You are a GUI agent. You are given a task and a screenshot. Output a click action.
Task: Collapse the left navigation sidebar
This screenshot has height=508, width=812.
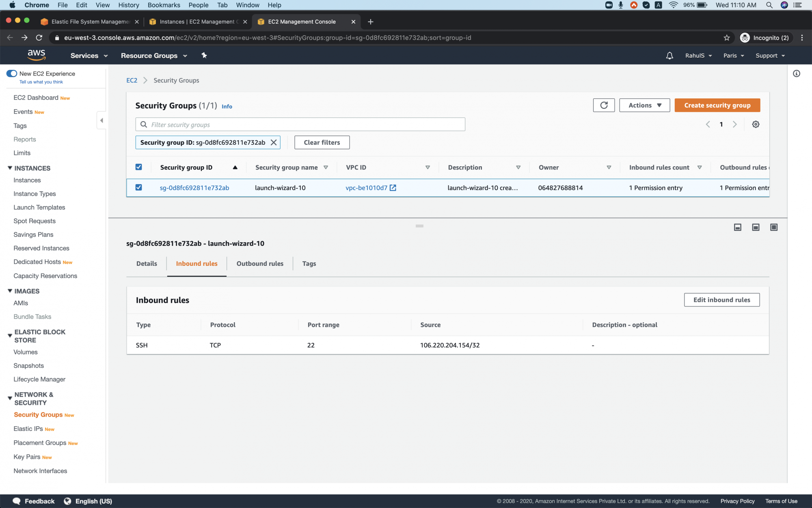[101, 120]
